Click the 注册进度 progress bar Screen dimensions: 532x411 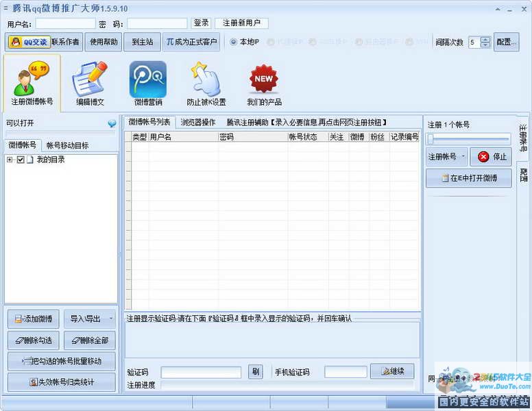[287, 385]
